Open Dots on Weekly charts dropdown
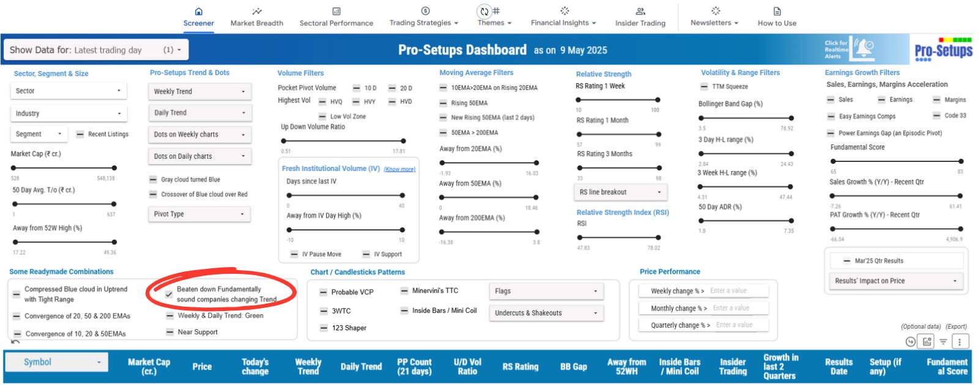 tap(199, 134)
